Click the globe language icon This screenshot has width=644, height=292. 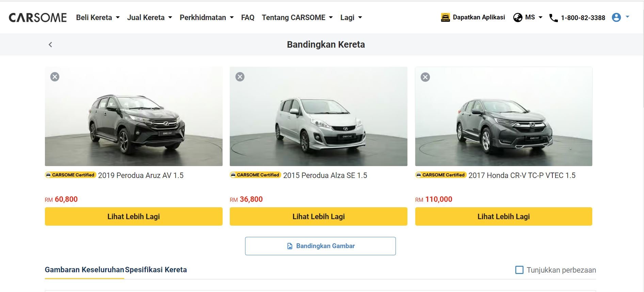pos(518,17)
